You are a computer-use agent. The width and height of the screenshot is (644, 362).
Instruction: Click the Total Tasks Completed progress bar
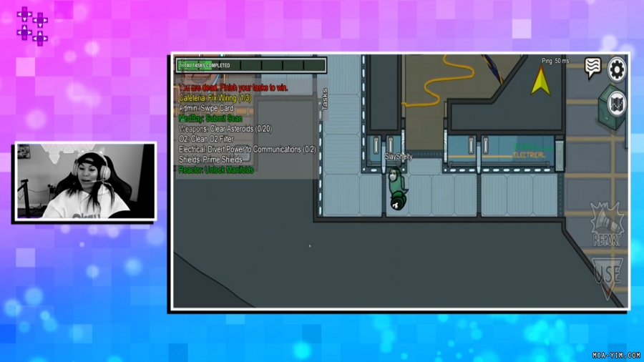(x=251, y=66)
